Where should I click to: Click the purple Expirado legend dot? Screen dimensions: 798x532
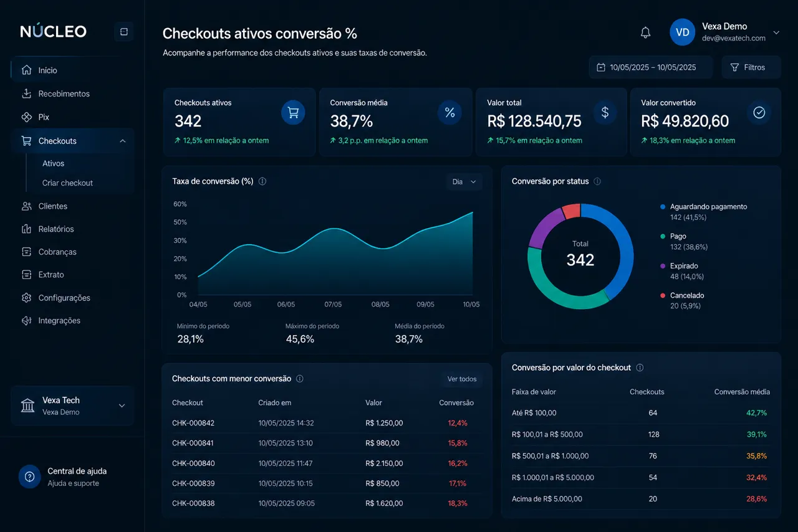point(663,266)
